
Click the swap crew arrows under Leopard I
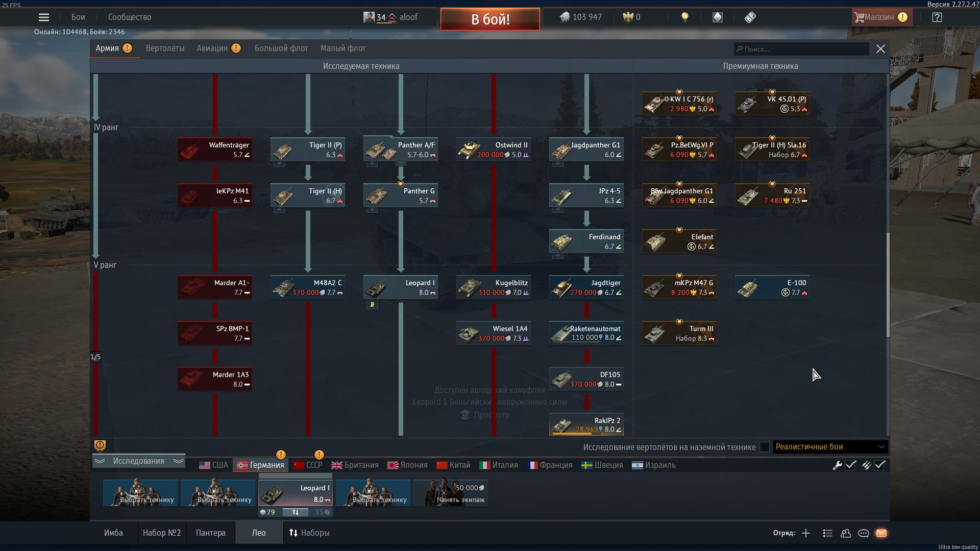tap(296, 512)
